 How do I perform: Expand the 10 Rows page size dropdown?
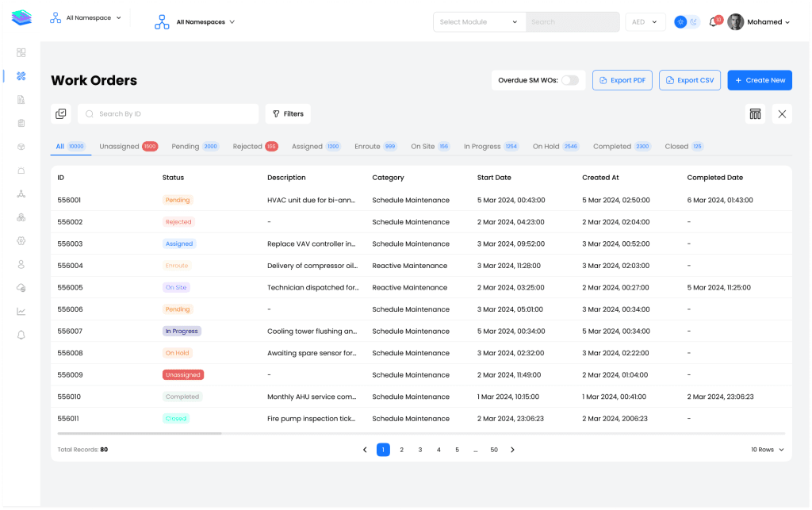click(x=767, y=450)
